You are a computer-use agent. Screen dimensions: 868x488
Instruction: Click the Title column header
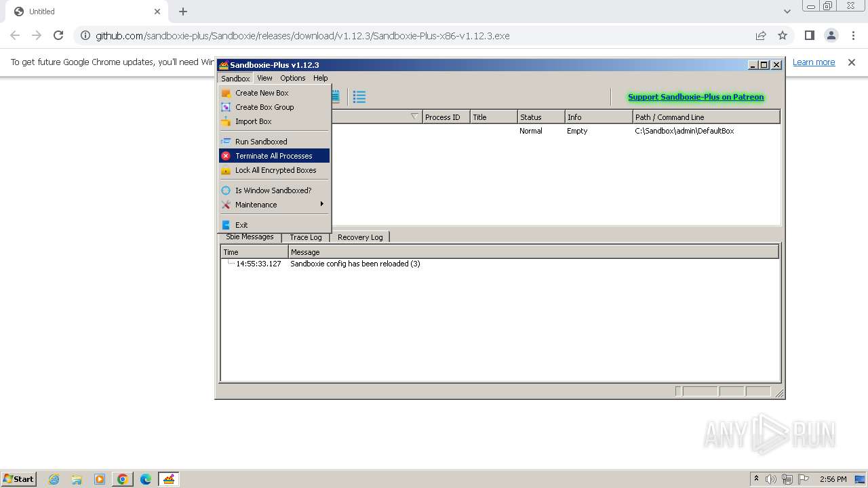point(494,117)
